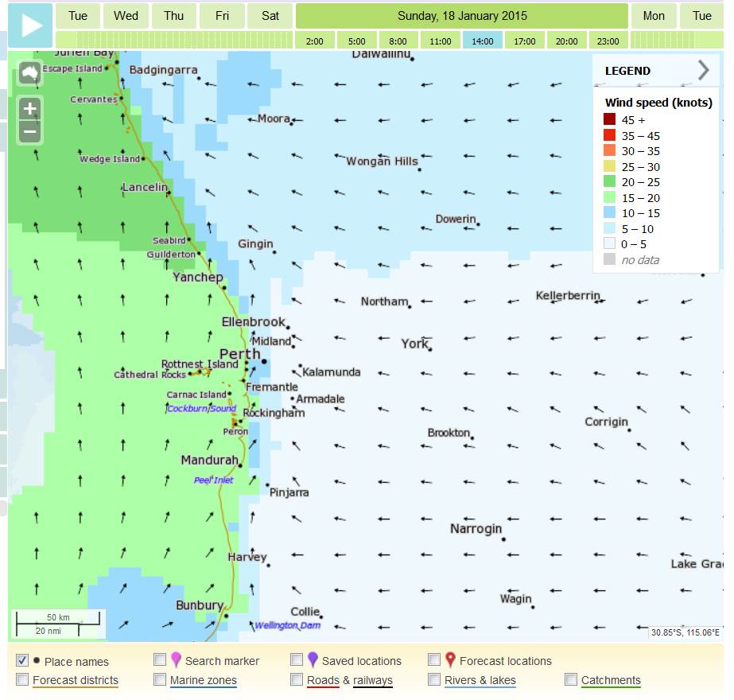This screenshot has height=700, width=734.
Task: Zoom in with the plus button
Action: (29, 109)
